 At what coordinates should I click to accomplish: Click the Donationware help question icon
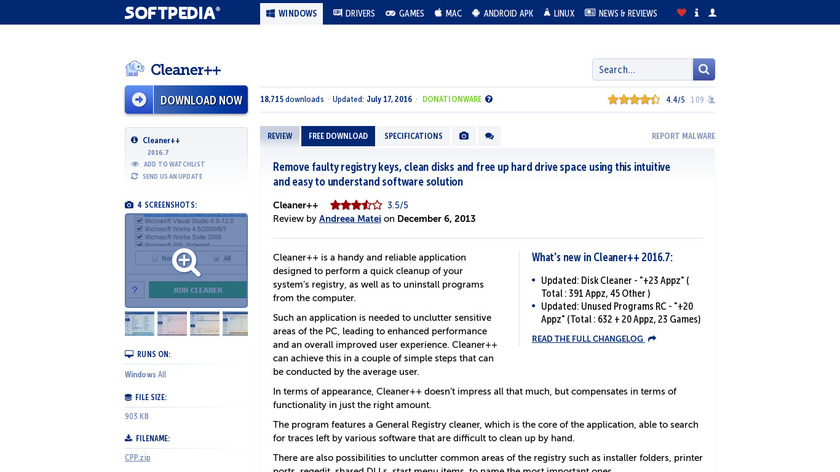tap(489, 99)
